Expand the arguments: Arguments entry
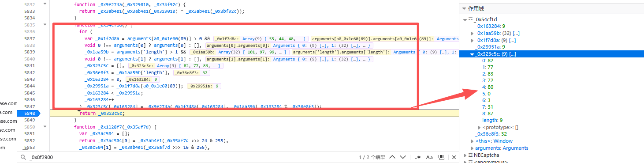Image resolution: width=644 pixels, height=163 pixels. (x=473, y=148)
